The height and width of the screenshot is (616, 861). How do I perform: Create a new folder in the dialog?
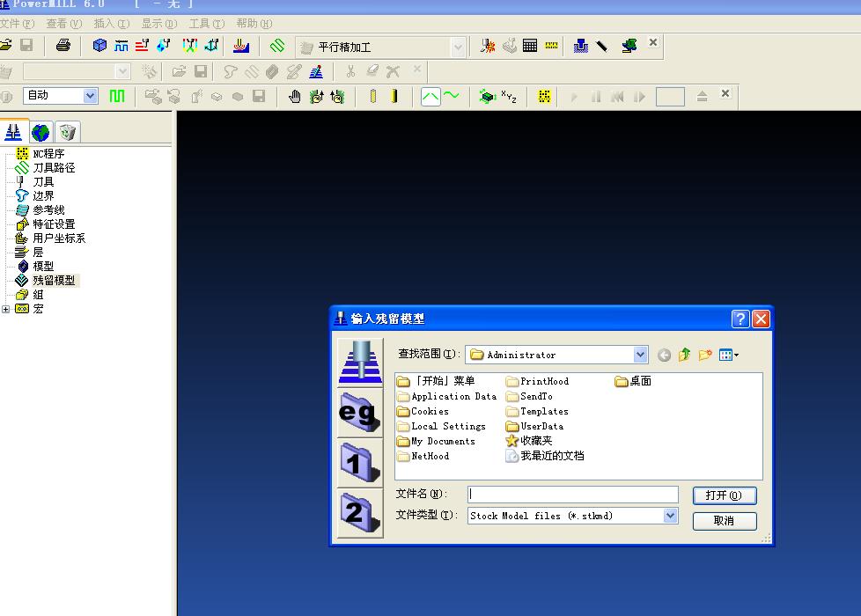tap(705, 355)
